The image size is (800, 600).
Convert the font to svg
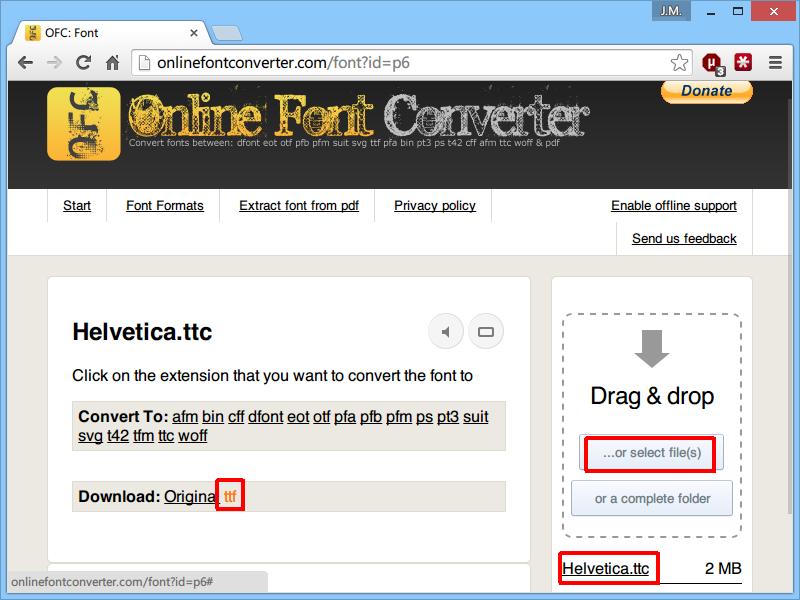point(90,436)
